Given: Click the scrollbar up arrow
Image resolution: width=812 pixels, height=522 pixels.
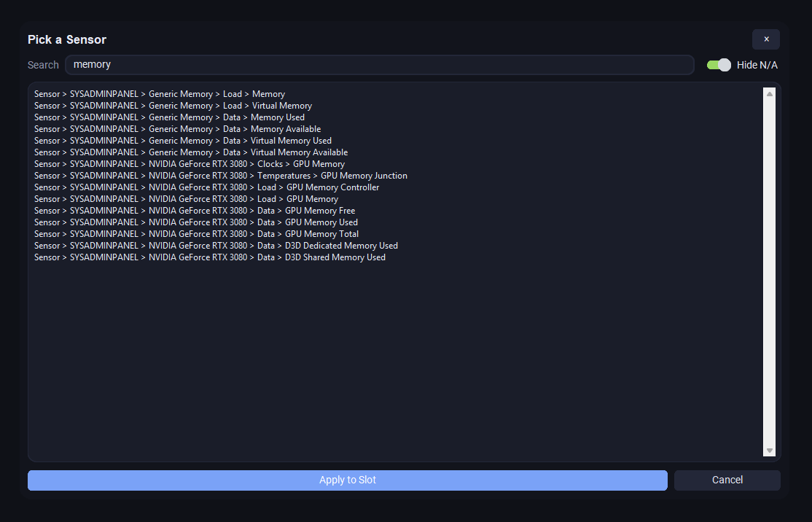Looking at the screenshot, I should click(769, 92).
